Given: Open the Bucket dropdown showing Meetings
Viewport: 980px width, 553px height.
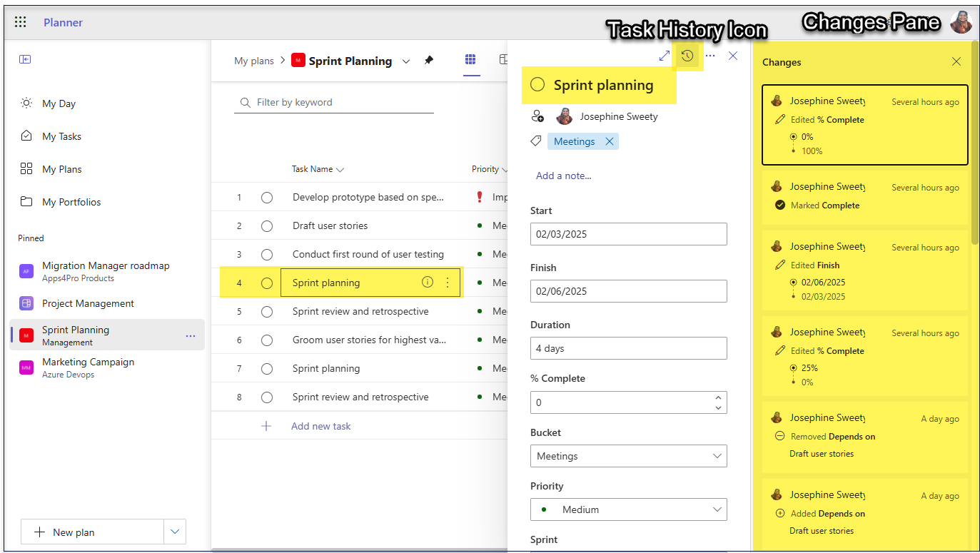Looking at the screenshot, I should (628, 456).
